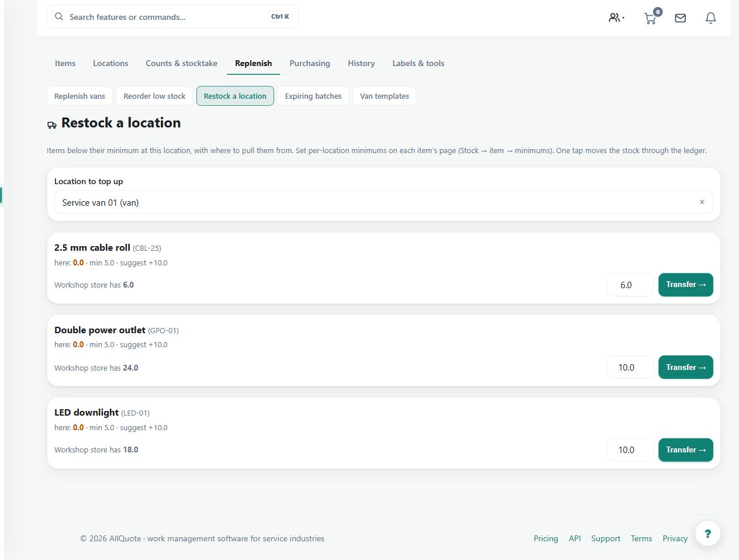
Task: Open the Terms footer link
Action: [641, 538]
